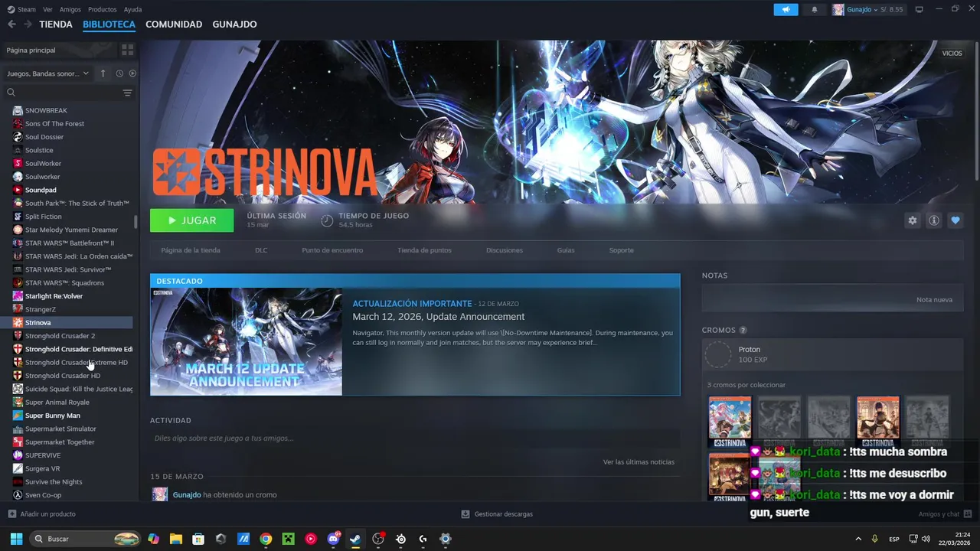Image resolution: width=980 pixels, height=551 pixels.
Task: Open the VICIOS collection tag
Action: click(x=952, y=53)
